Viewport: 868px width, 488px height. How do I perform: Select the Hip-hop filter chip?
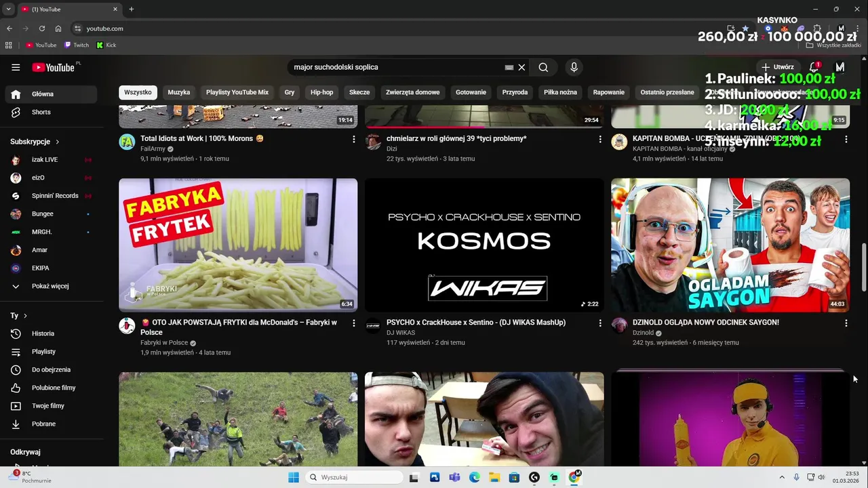pyautogui.click(x=322, y=92)
